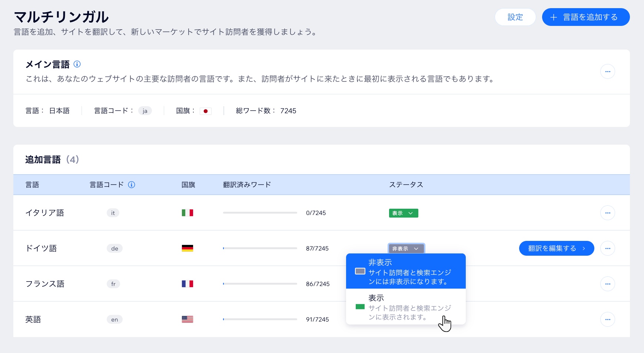Click the ja language code badge
Screen dimensions: 644x353
(x=145, y=111)
